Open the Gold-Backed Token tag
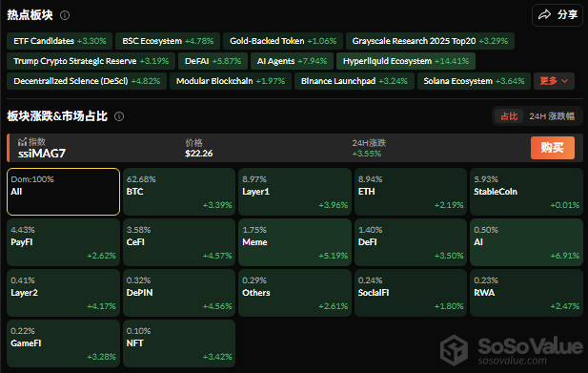The height and width of the screenshot is (373, 588). click(283, 41)
